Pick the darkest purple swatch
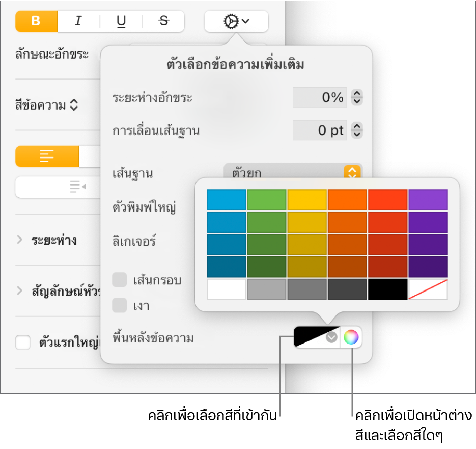Image resolution: width=476 pixels, height=449 pixels. (x=428, y=267)
